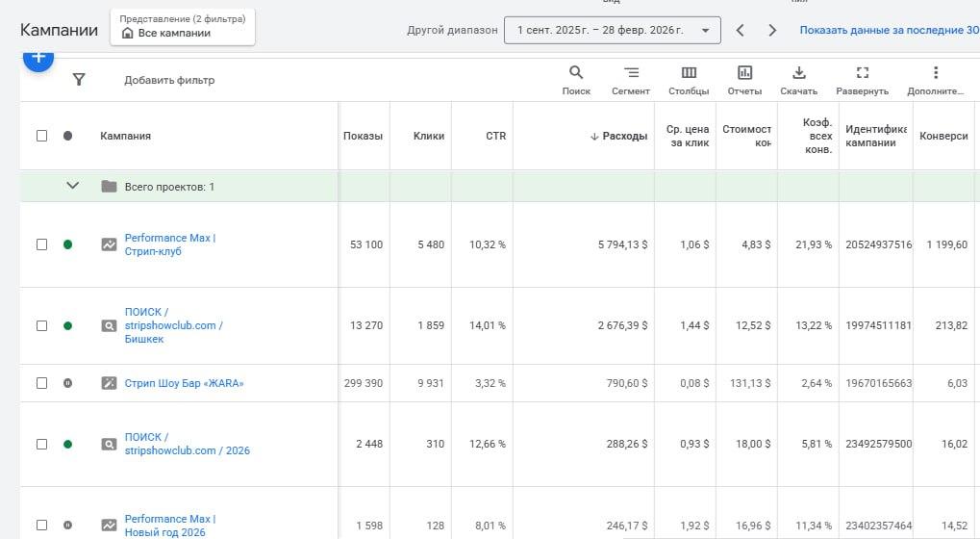
Task: Click the blue plus create campaign button
Action: click(38, 58)
